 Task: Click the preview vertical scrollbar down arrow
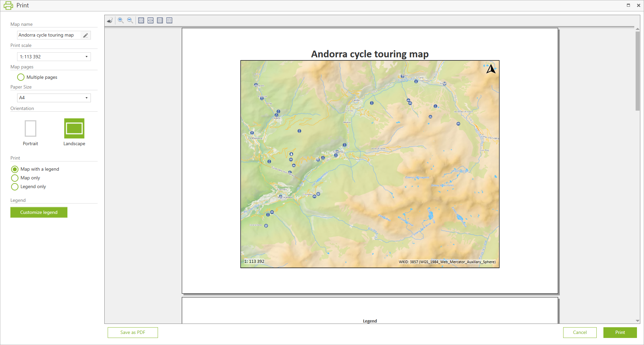coord(637,321)
